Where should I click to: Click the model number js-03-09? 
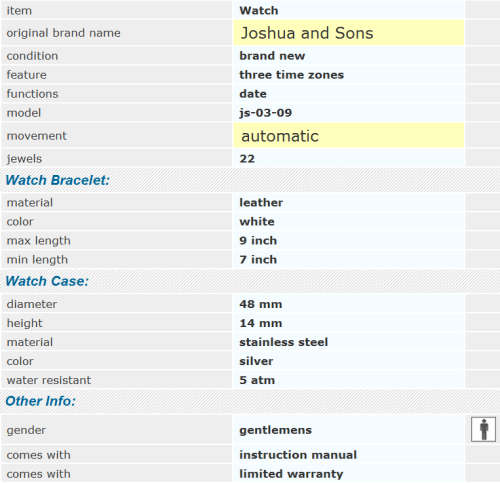[266, 113]
